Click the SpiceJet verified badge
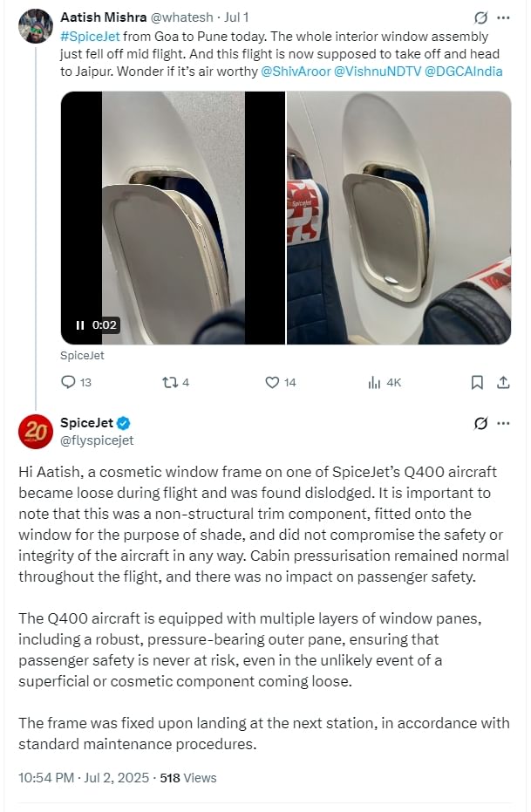The height and width of the screenshot is (812, 531). tap(125, 424)
